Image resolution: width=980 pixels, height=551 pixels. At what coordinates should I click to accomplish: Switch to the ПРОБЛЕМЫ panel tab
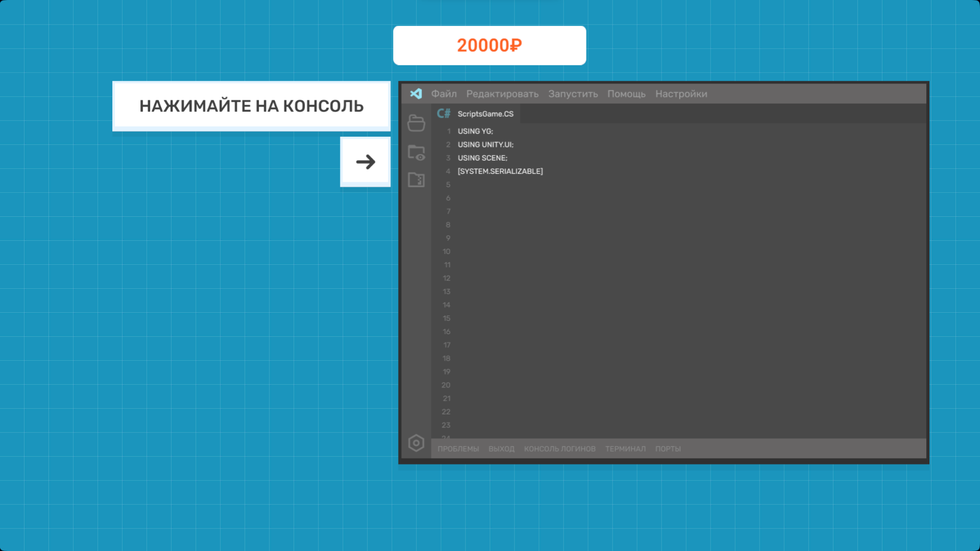point(457,448)
